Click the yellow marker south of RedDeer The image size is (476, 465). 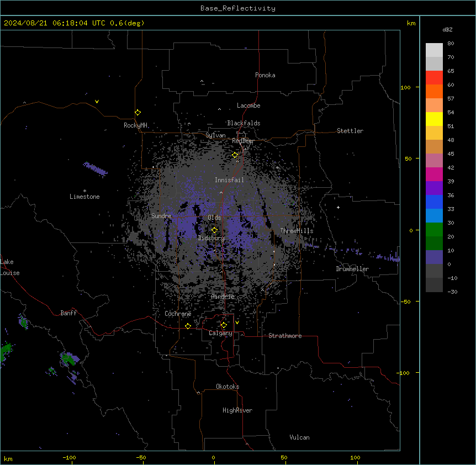(235, 155)
